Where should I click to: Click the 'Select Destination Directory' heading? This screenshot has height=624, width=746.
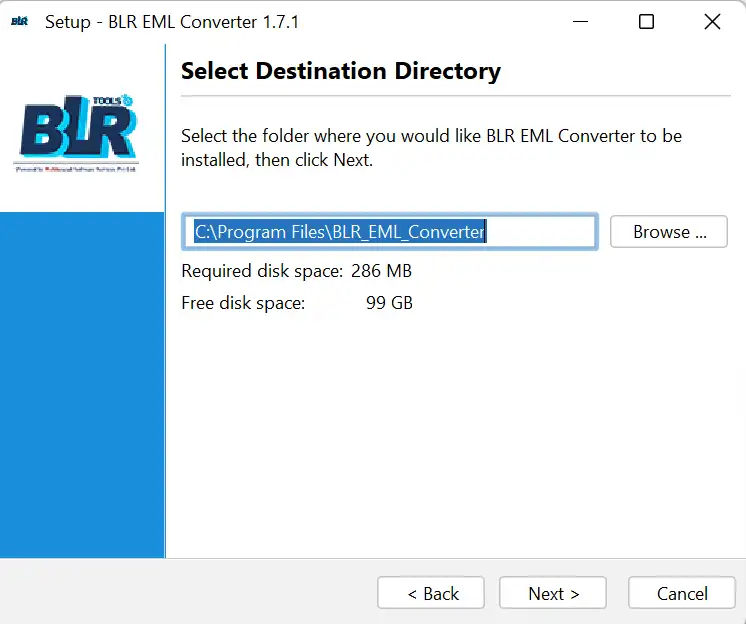coord(341,71)
